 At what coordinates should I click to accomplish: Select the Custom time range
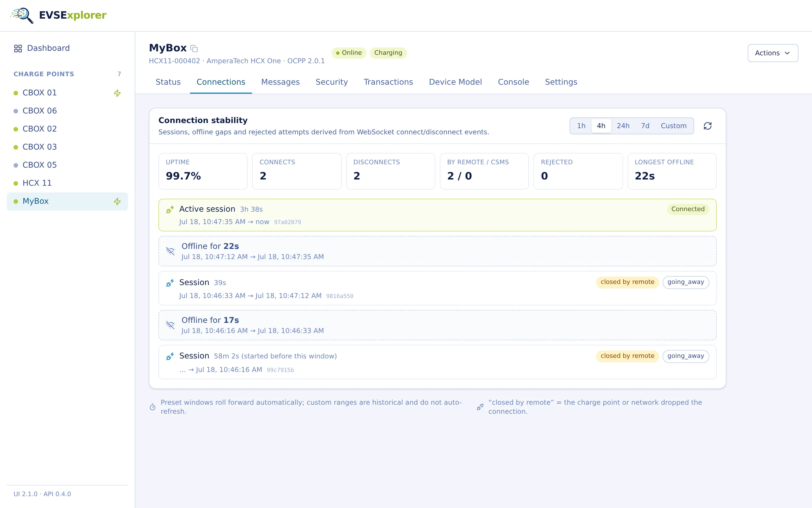point(673,126)
